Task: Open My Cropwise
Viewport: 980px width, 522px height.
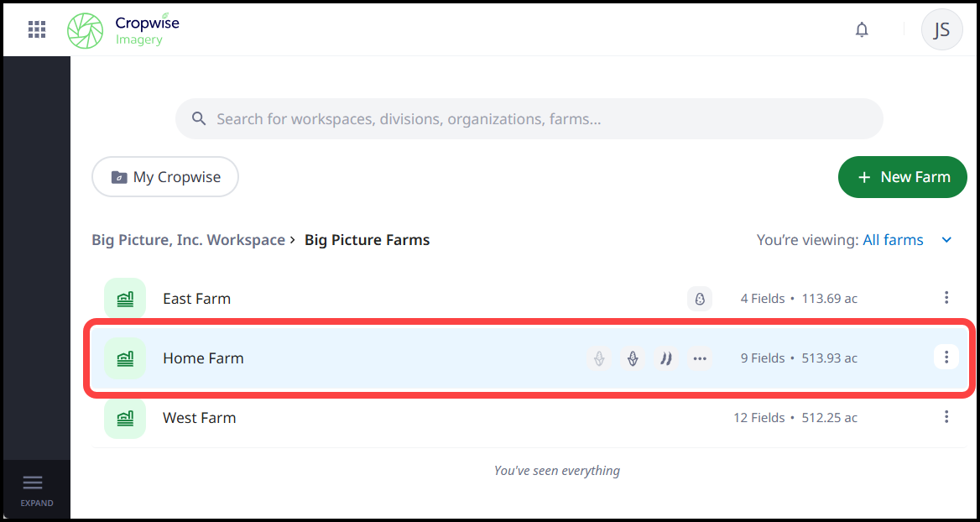Action: 164,177
